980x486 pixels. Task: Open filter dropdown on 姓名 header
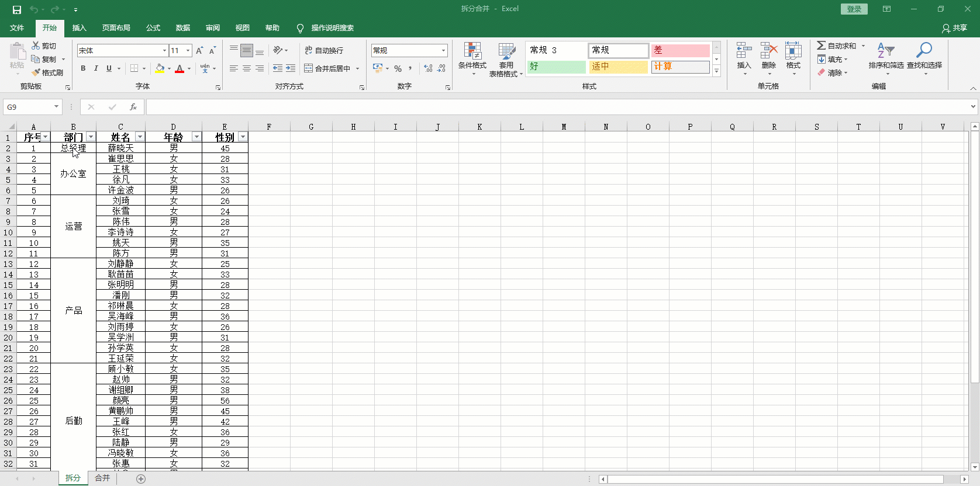(x=140, y=137)
